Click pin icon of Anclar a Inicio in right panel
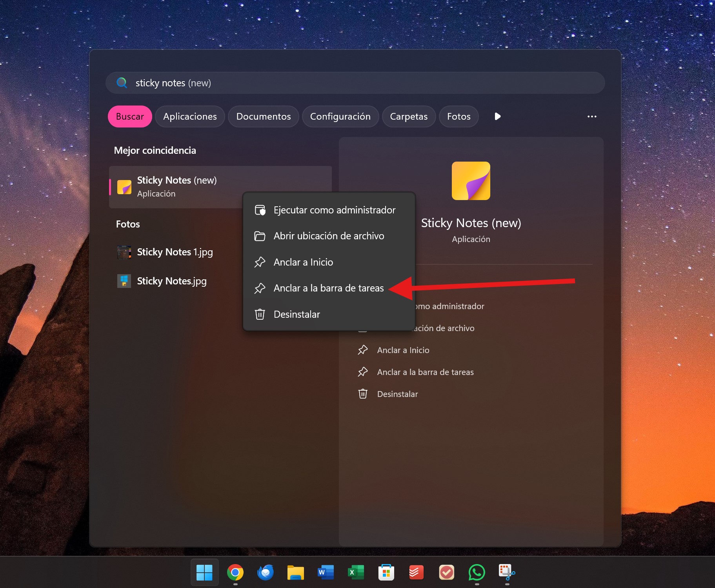The height and width of the screenshot is (588, 715). pyautogui.click(x=363, y=350)
